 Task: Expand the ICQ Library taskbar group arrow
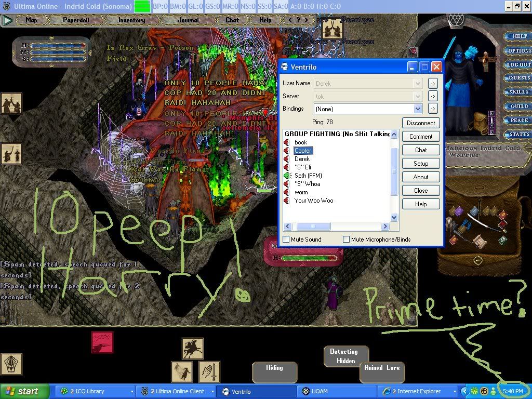[x=132, y=392]
